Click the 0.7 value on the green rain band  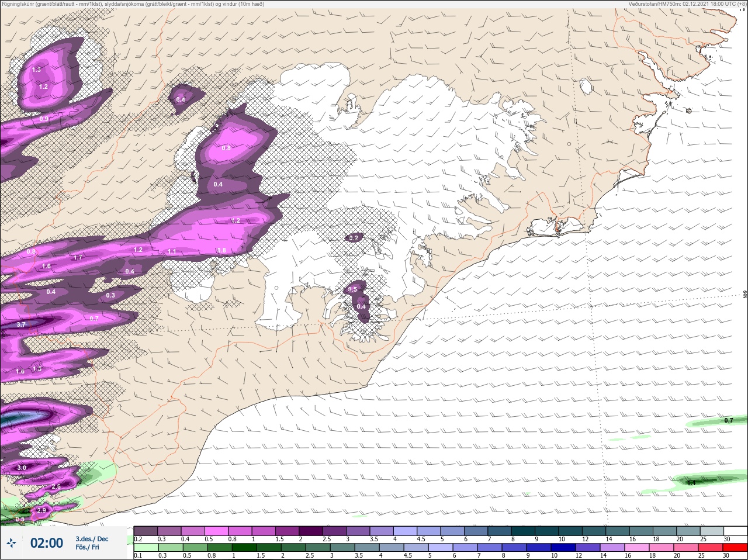(x=729, y=420)
